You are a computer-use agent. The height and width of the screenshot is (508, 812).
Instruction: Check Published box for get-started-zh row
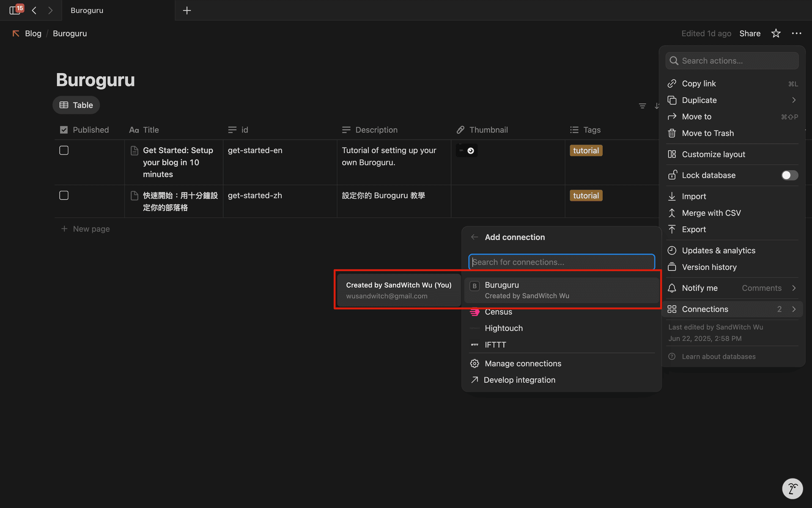64,195
